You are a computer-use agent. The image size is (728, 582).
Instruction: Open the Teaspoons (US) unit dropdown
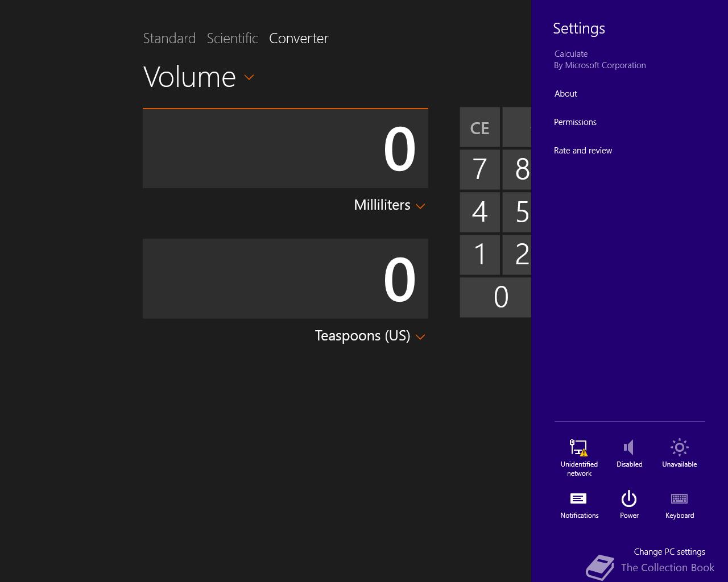[x=370, y=336]
